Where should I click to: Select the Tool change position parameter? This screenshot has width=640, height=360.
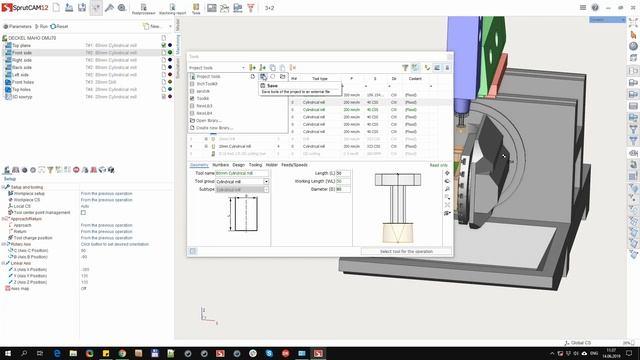click(33, 238)
